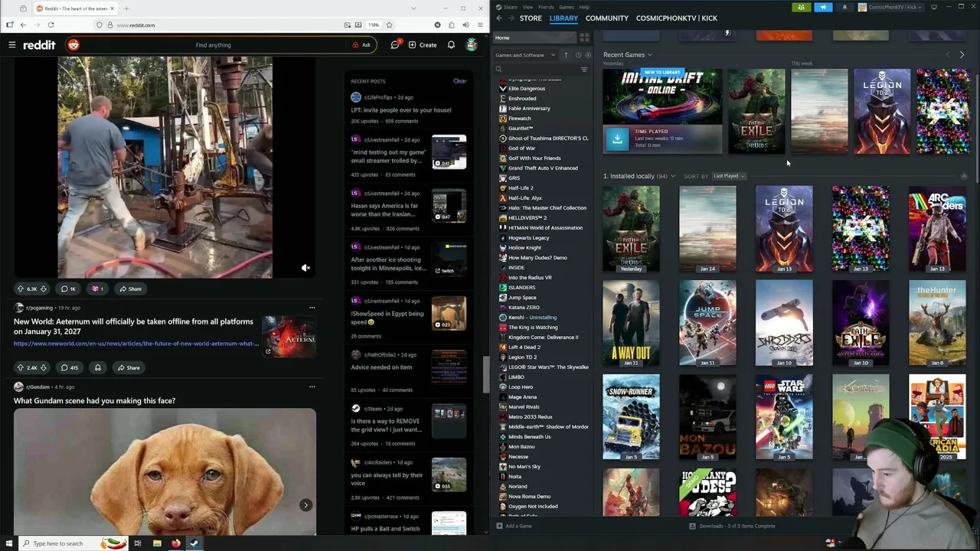The image size is (980, 551).
Task: Upvote the 6.3K video post
Action: pos(21,289)
